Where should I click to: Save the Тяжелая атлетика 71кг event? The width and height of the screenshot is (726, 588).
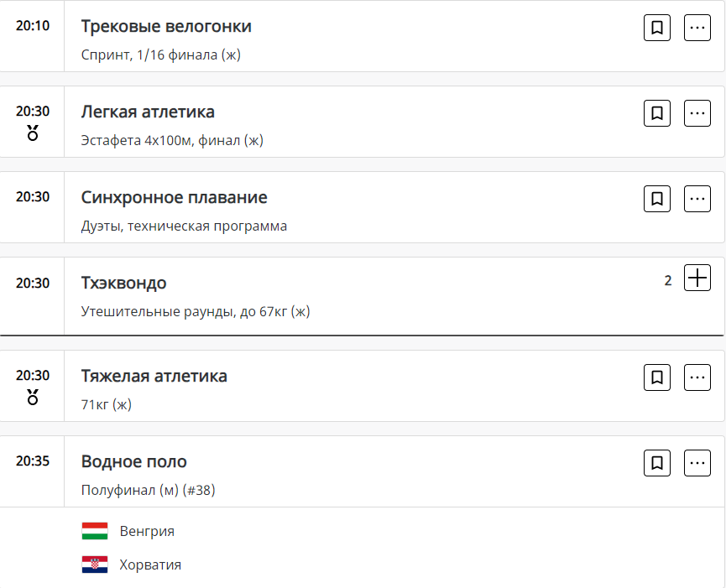click(x=657, y=377)
